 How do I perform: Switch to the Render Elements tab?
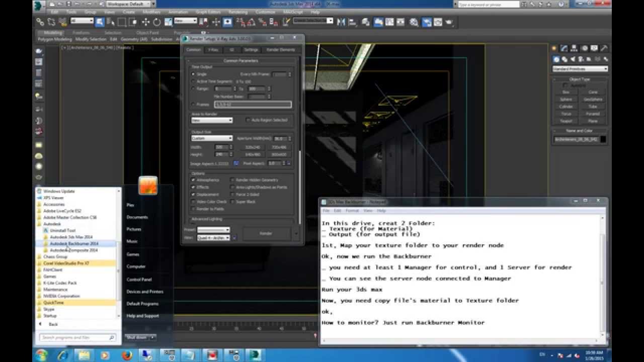tap(281, 50)
